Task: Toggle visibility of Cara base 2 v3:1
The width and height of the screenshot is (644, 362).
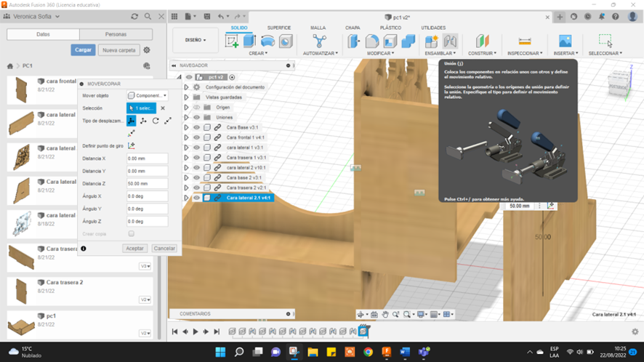Action: click(x=197, y=177)
